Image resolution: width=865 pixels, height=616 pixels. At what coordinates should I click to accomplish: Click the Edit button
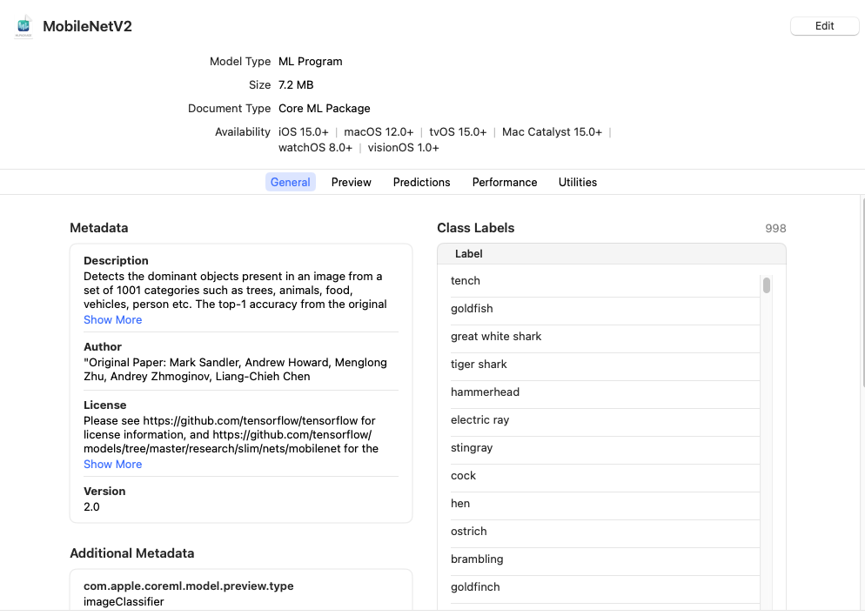click(x=824, y=26)
